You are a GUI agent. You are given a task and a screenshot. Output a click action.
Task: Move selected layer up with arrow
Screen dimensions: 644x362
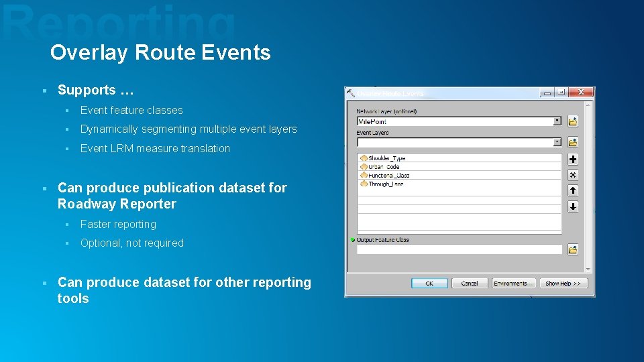click(573, 190)
